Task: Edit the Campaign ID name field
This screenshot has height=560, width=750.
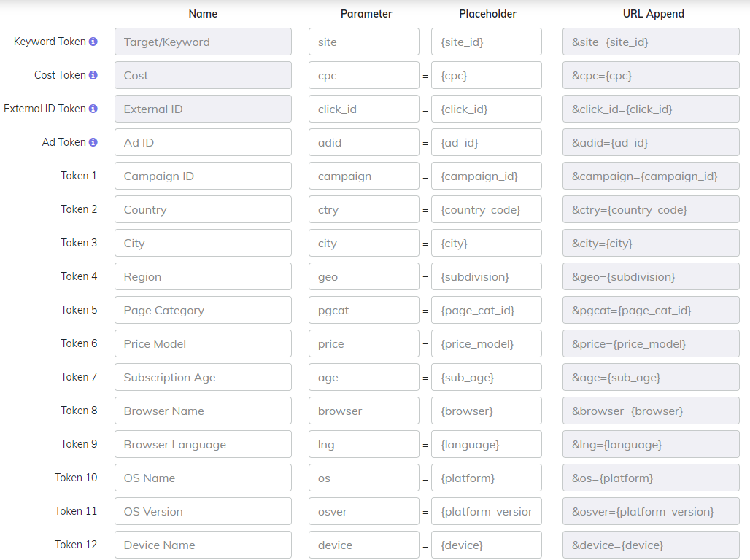Action: pyautogui.click(x=203, y=176)
